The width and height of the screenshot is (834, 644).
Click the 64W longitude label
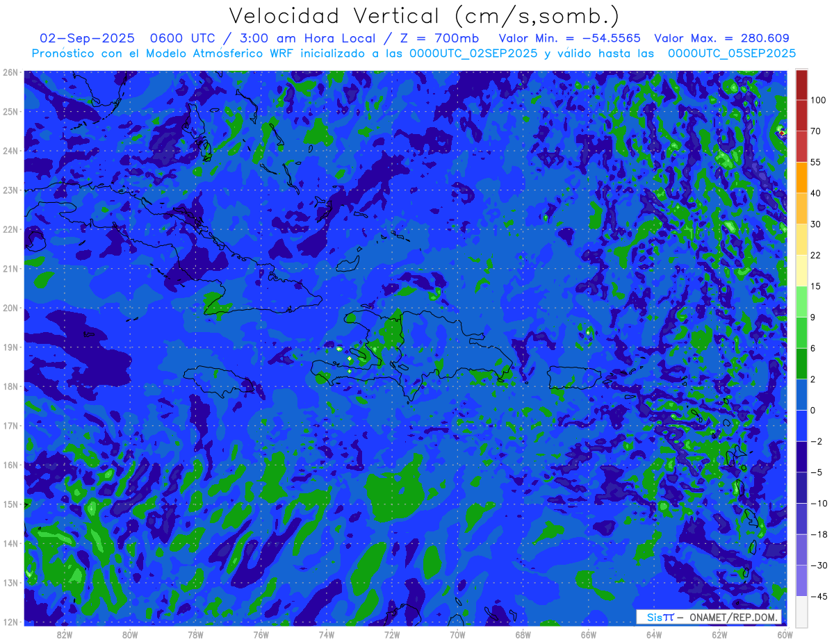[x=654, y=634]
